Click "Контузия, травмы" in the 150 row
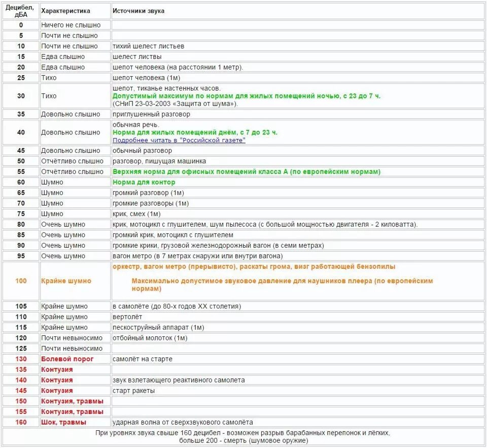The image size is (487, 448). point(75,401)
